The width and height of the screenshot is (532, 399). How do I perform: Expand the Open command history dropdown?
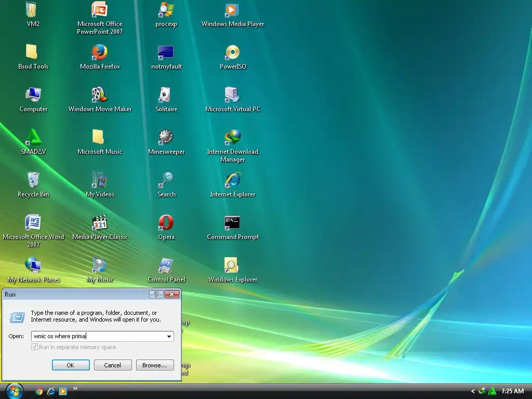point(169,336)
